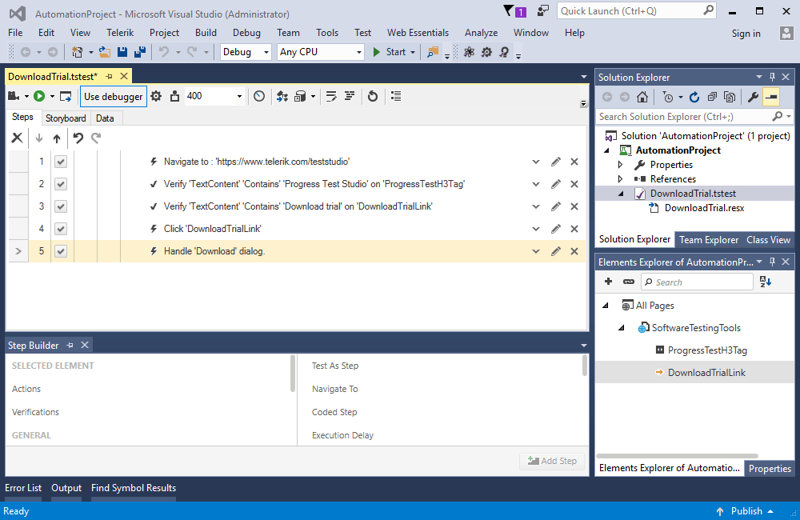Click link icon in Elements Explorer
The height and width of the screenshot is (520, 800).
(629, 282)
